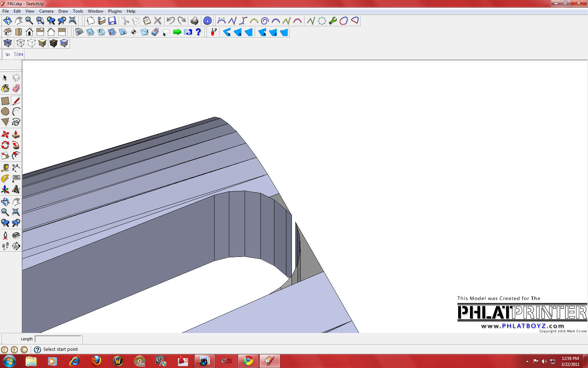The width and height of the screenshot is (588, 368).
Task: Click the Model Info icon
Action: [x=207, y=21]
